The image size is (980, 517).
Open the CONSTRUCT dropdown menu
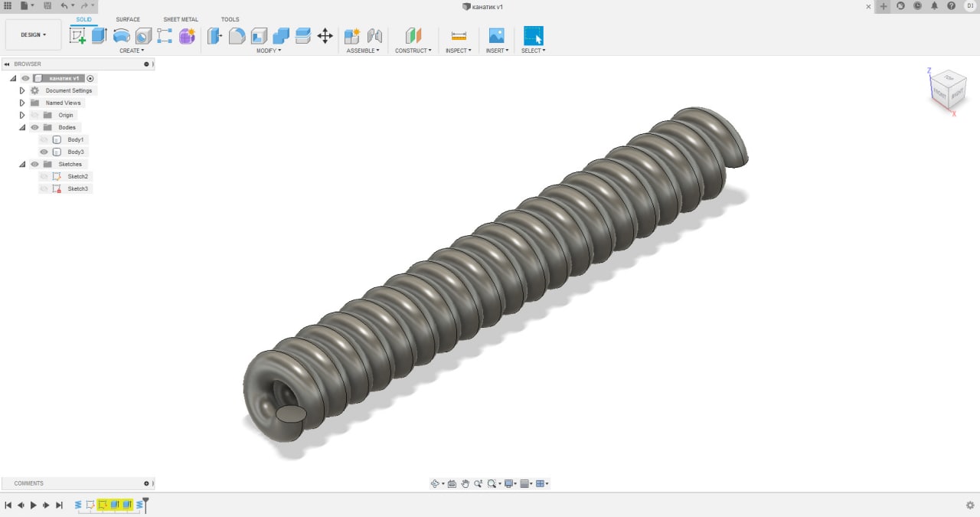(413, 51)
